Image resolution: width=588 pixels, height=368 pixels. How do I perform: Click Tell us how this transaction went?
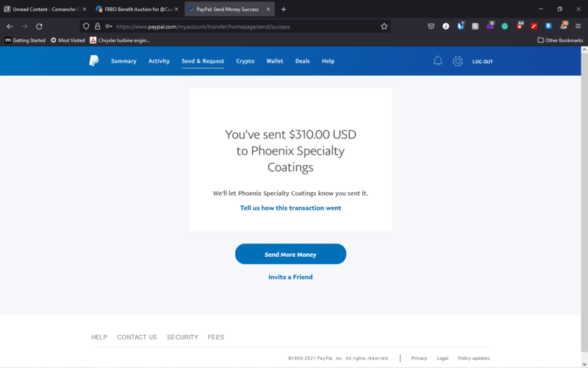click(290, 208)
